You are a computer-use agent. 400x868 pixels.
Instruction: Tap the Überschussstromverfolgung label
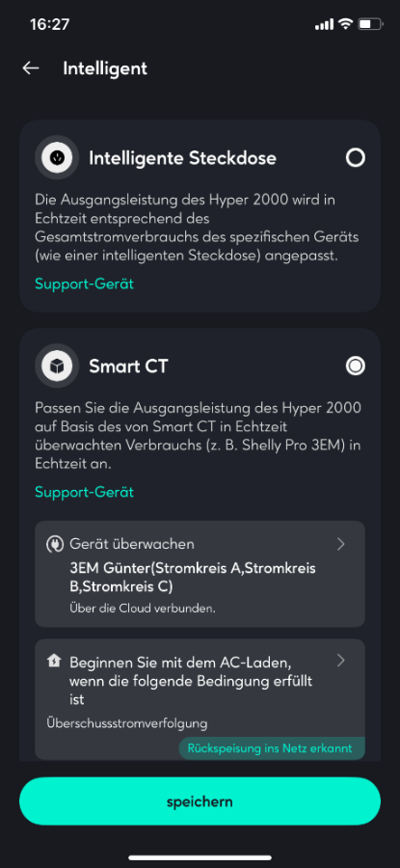point(126,722)
